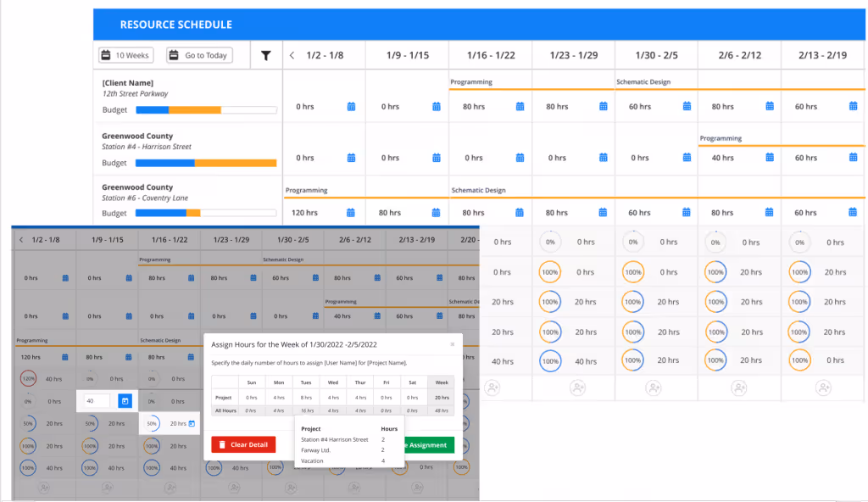Go to previous weeks in dimmed schedule
Screen dimensions: 868x502
click(x=21, y=240)
